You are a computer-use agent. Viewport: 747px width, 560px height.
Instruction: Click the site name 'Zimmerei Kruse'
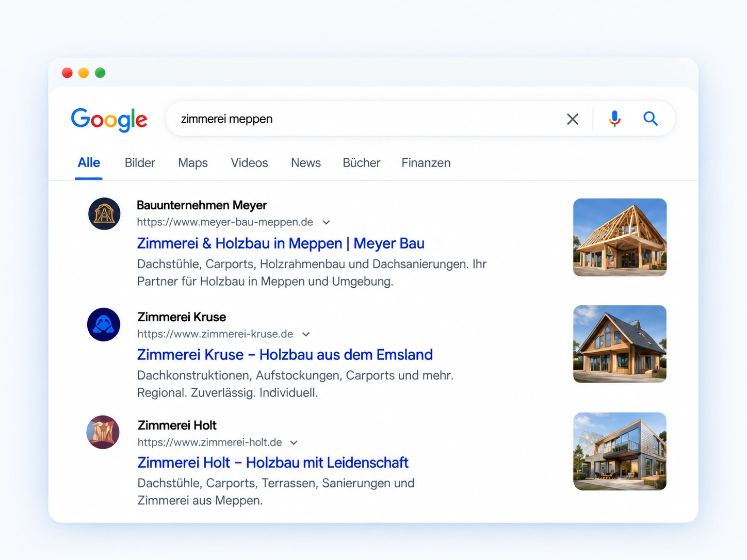tap(182, 317)
